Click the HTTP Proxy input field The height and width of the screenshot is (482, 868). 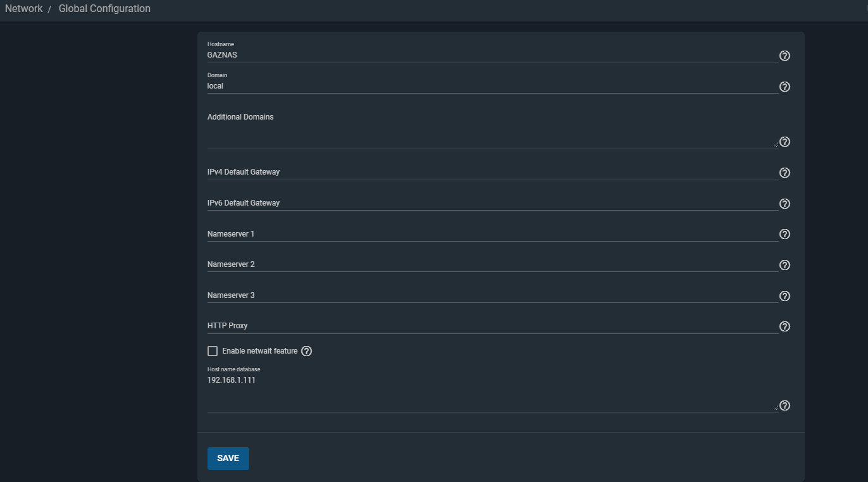492,326
